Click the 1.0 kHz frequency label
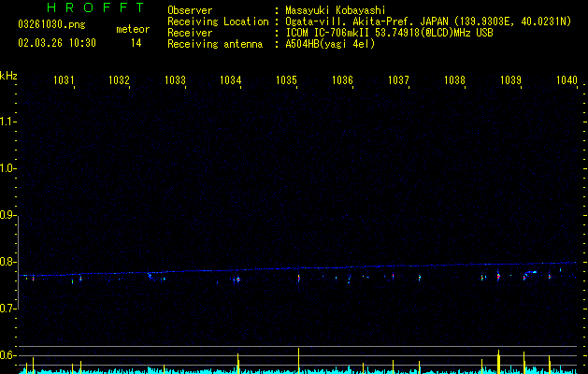The image size is (588, 374). (x=7, y=168)
